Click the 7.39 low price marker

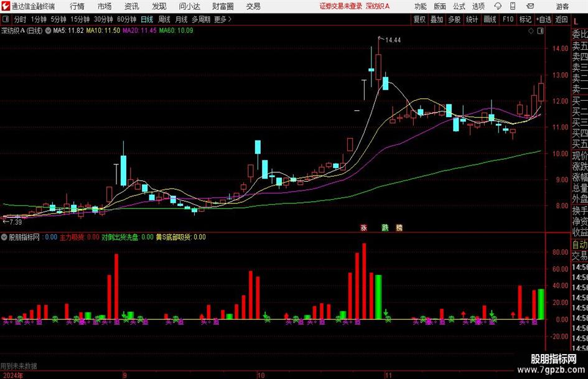[16, 222]
